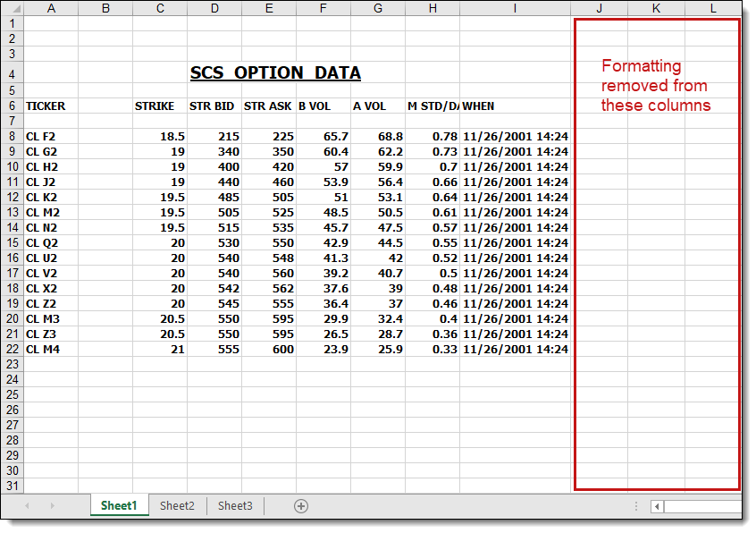This screenshot has width=756, height=533.
Task: Select the STRIKE header cell
Action: point(159,106)
